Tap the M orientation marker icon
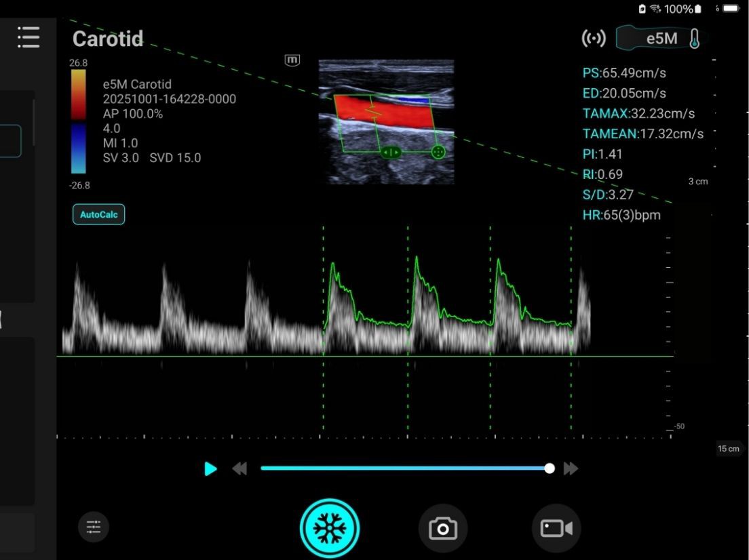 click(x=292, y=60)
